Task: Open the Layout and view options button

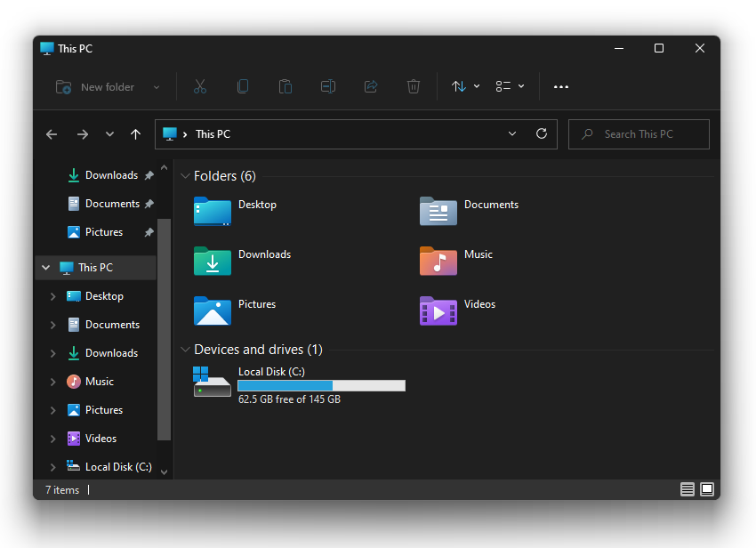Action: click(511, 87)
